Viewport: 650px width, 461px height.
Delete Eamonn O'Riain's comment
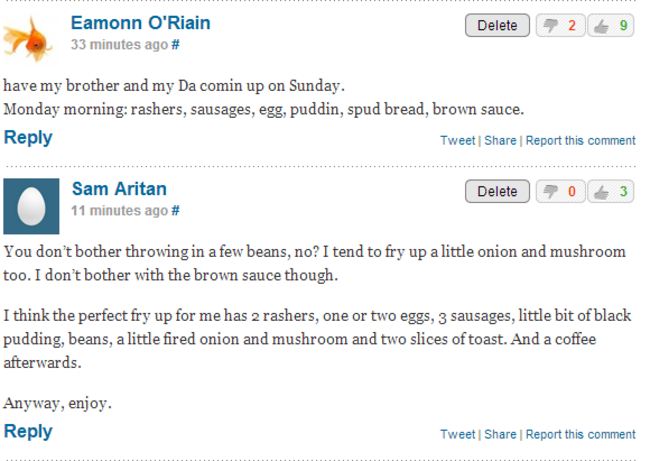497,26
